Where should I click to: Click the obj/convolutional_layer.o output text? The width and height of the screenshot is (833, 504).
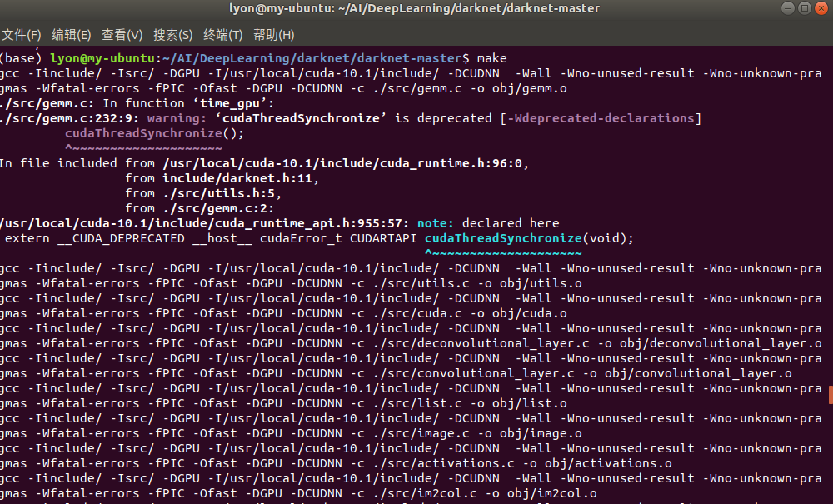(698, 373)
